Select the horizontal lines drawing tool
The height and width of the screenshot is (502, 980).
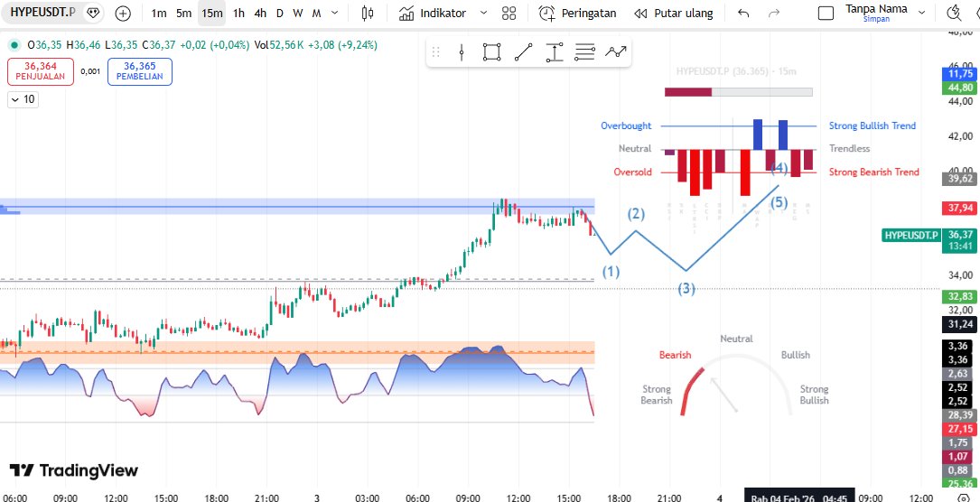coord(584,52)
